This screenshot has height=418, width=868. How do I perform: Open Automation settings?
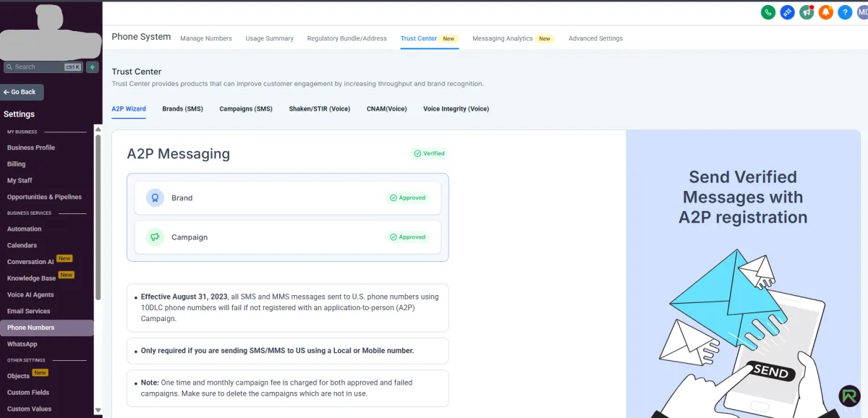click(x=25, y=229)
